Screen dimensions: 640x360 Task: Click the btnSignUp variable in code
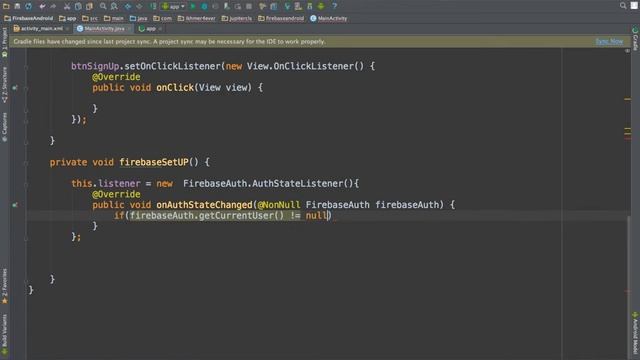[95, 66]
